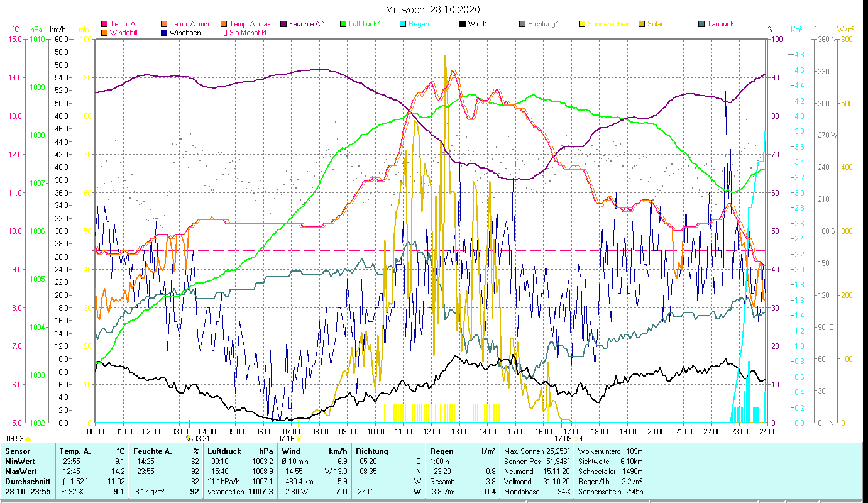Click the minimum pressure value '1003.2'
The image size is (868, 503).
(x=263, y=462)
